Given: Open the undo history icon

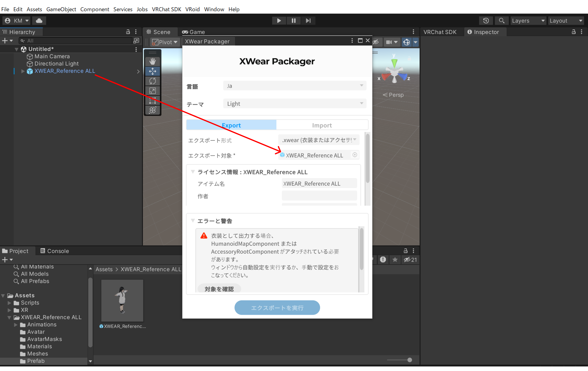Looking at the screenshot, I should coord(486,20).
